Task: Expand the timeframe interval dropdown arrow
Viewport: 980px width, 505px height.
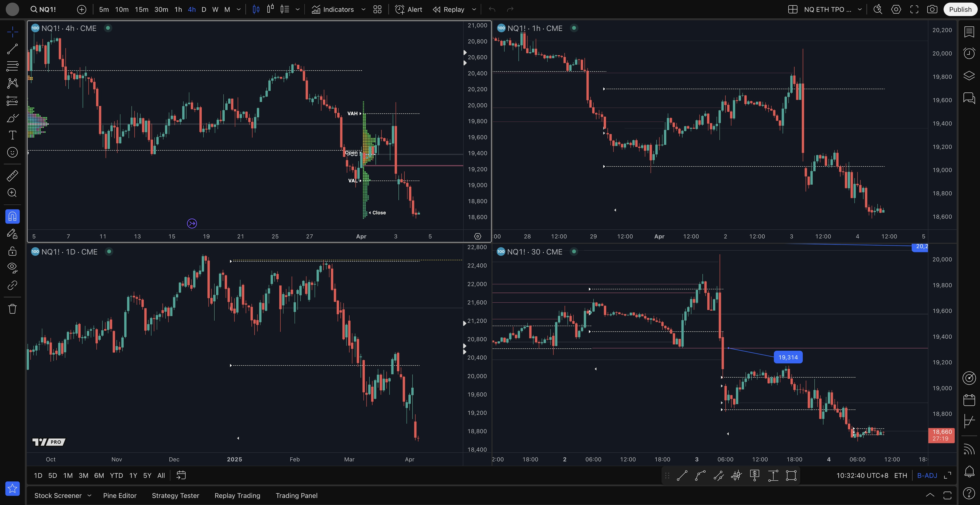Action: point(239,9)
